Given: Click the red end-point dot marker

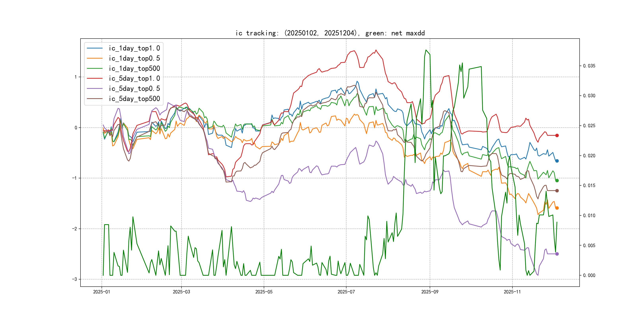Looking at the screenshot, I should point(557,136).
